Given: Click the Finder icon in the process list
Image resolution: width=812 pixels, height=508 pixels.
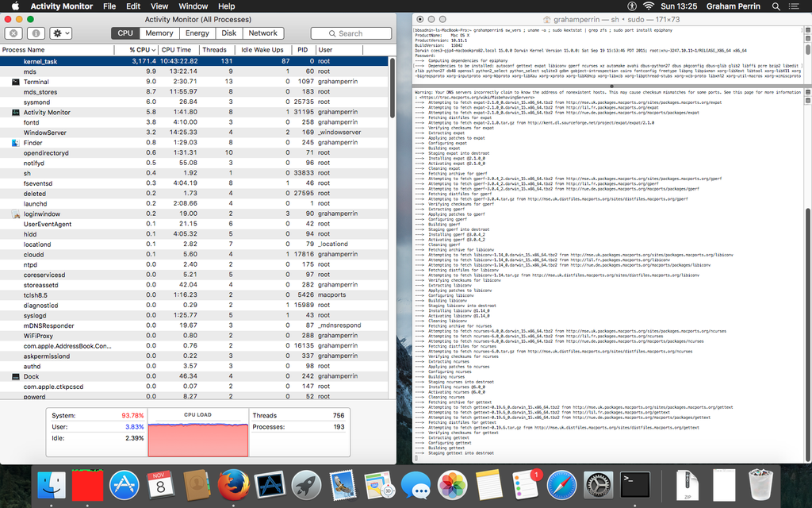Looking at the screenshot, I should click(x=16, y=143).
